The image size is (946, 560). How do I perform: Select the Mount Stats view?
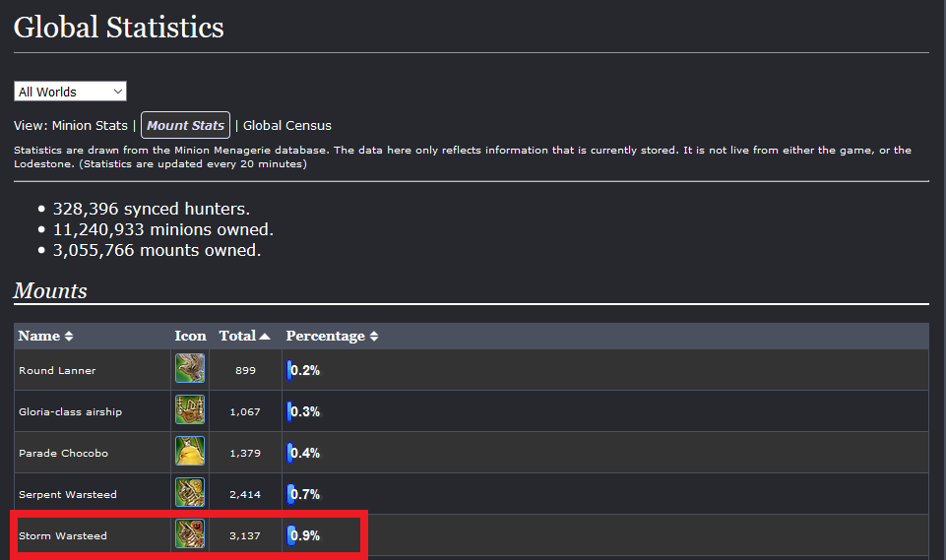coord(185,126)
